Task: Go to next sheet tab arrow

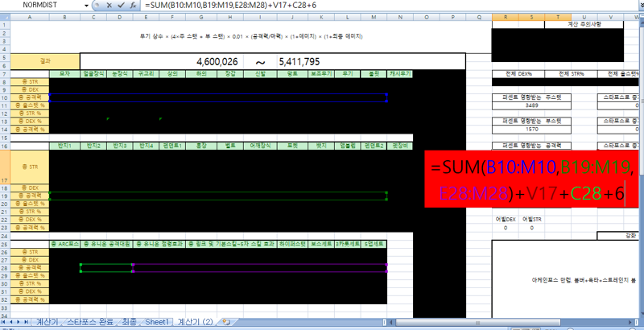Action: [x=19, y=322]
